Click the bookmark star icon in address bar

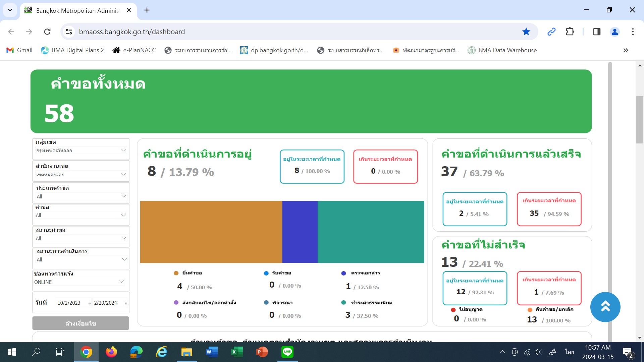coord(526,32)
